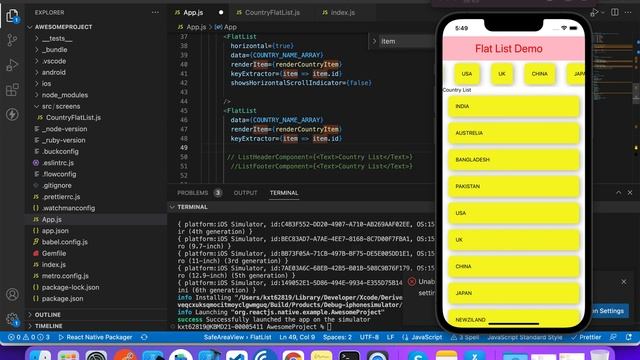Open babel.config.js file
This screenshot has height=360, width=640.
tap(64, 242)
